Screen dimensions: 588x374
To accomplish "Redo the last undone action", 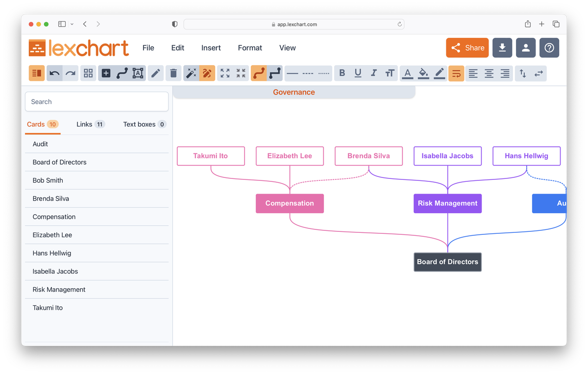I will [71, 74].
